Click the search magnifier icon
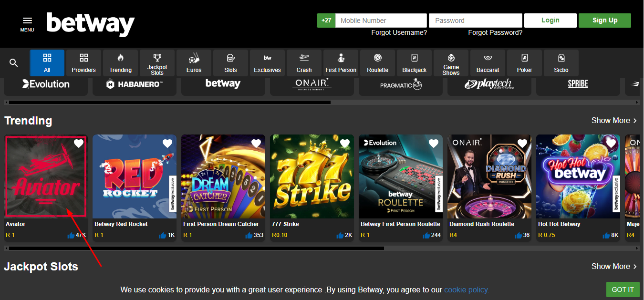 tap(14, 63)
